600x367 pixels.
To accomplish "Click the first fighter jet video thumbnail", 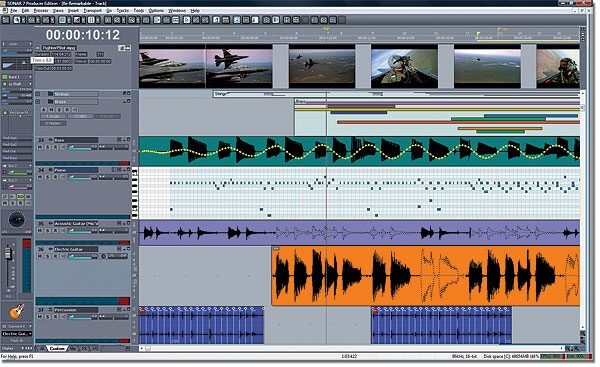I will 172,66.
